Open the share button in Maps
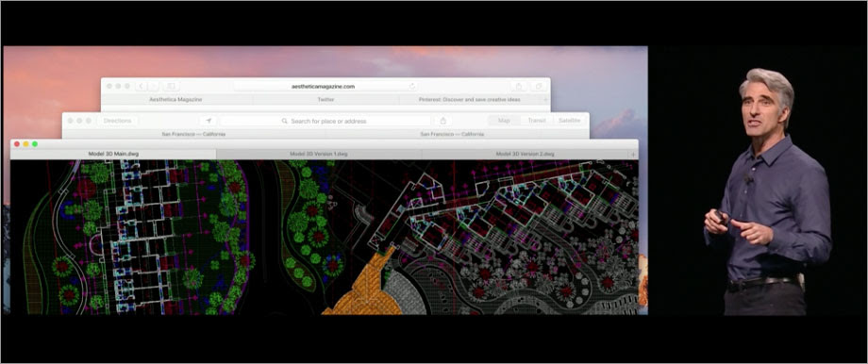Screen dimensions: 868x364 pyautogui.click(x=442, y=121)
